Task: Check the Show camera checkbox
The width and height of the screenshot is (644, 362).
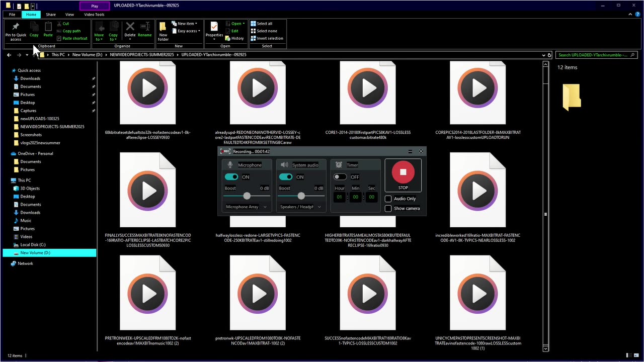Action: [388, 208]
